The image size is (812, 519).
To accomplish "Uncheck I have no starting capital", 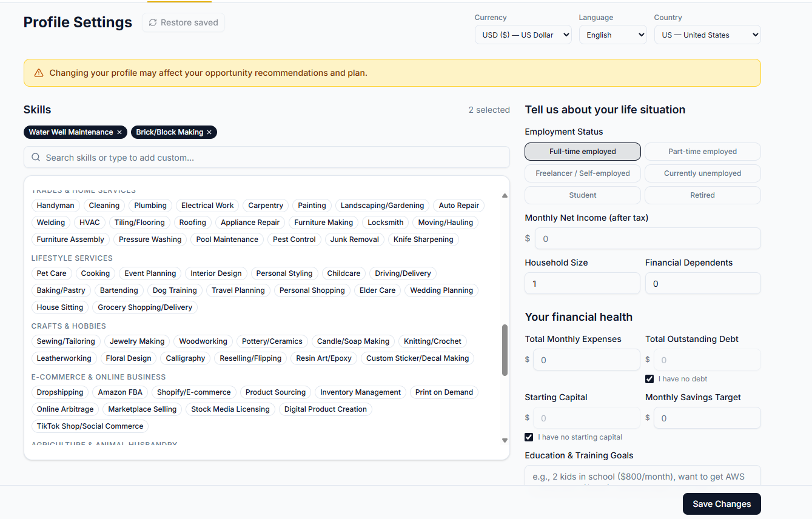I will (529, 437).
